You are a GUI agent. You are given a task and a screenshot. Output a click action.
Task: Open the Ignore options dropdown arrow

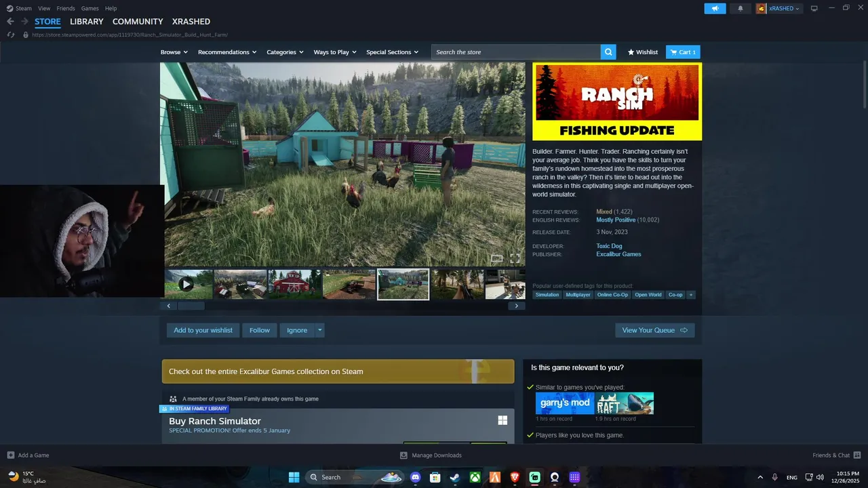click(320, 330)
